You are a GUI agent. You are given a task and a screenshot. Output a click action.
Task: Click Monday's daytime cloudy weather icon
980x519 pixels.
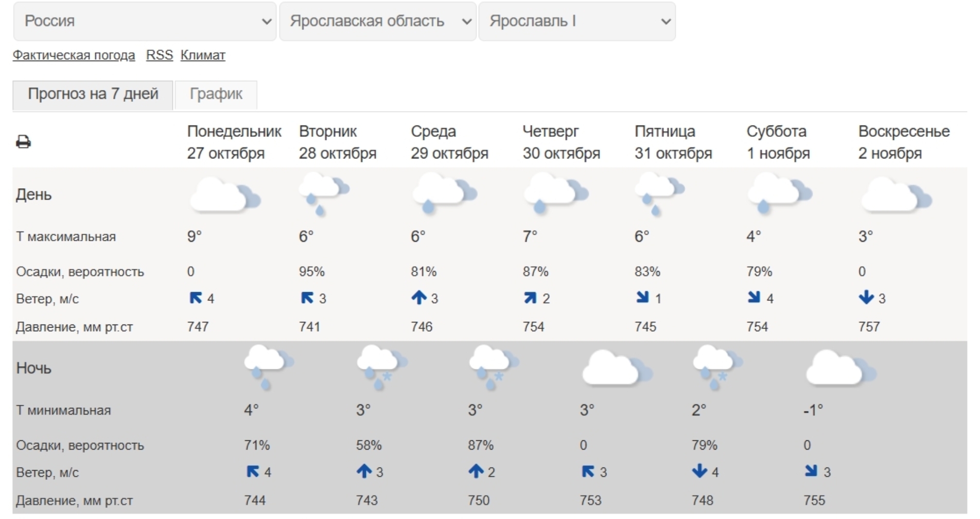pyautogui.click(x=224, y=196)
